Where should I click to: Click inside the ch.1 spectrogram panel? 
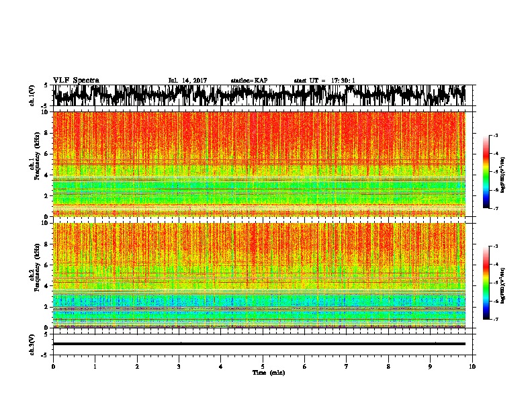tap(259, 164)
